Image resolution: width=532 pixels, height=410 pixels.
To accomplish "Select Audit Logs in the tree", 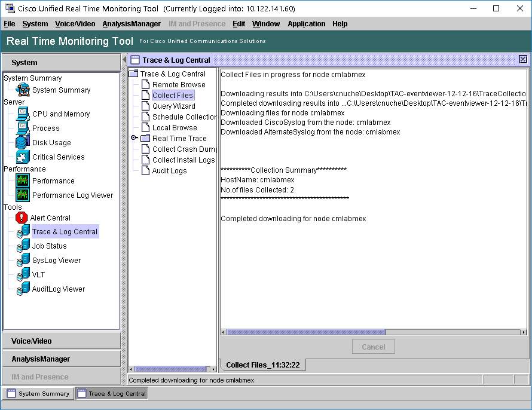I will point(169,170).
